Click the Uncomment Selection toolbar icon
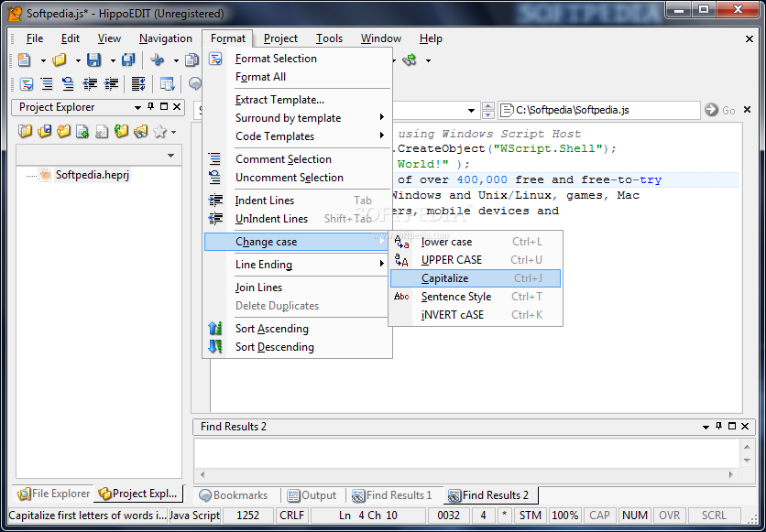The image size is (766, 532). (x=69, y=84)
